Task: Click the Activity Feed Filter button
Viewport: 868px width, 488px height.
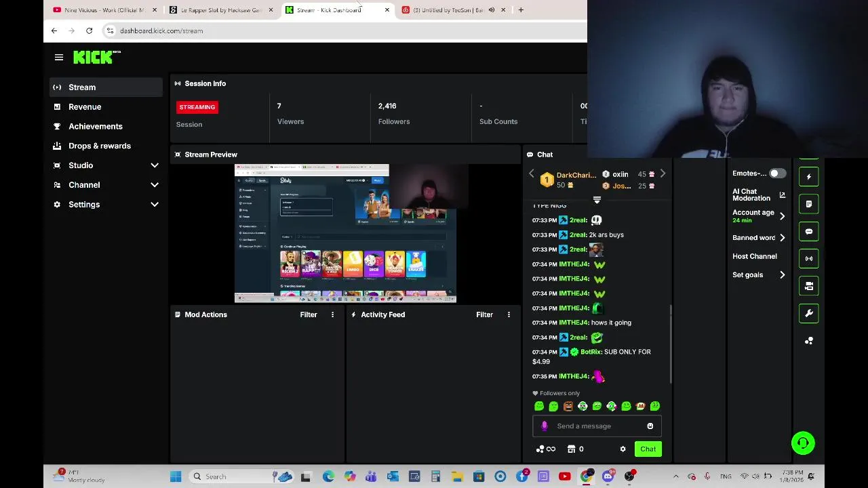Action: 484,314
